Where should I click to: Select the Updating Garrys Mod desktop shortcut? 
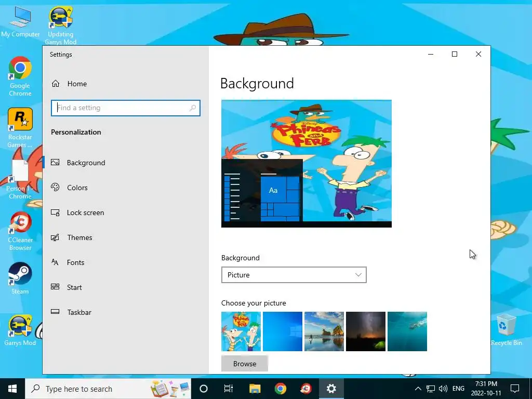coord(60,25)
